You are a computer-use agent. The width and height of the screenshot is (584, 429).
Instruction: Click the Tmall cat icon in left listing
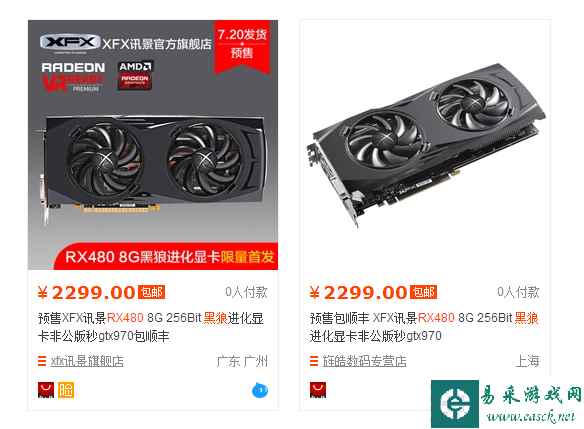[46, 390]
